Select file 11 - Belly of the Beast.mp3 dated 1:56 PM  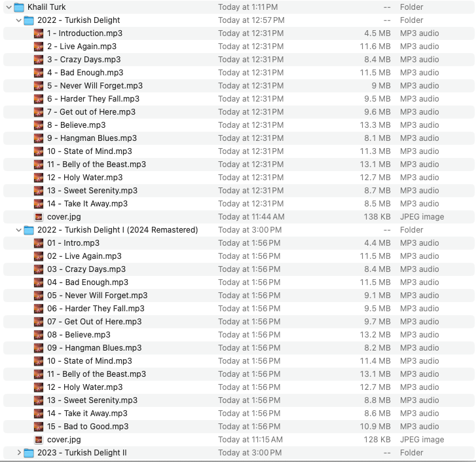click(96, 374)
